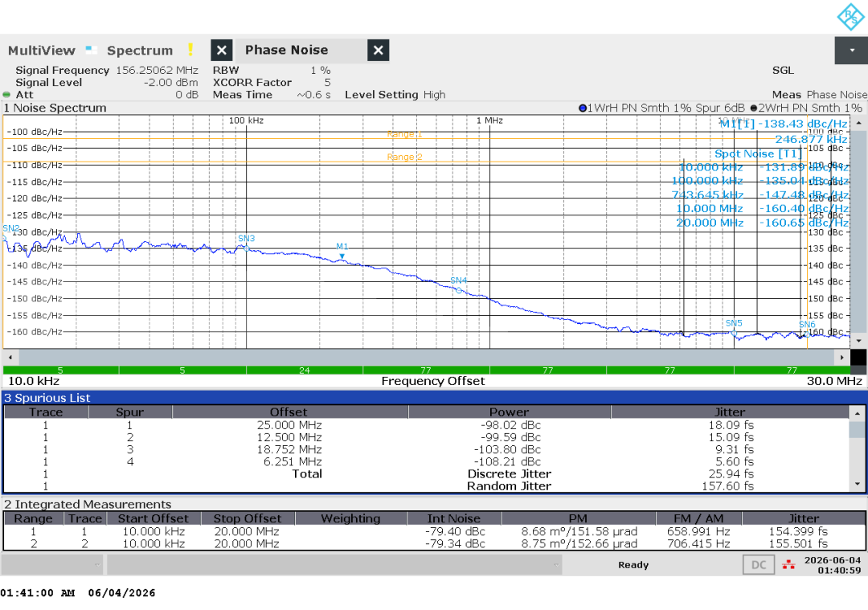Click the blue trace 1 legend dot
The image size is (868, 610).
tap(583, 108)
